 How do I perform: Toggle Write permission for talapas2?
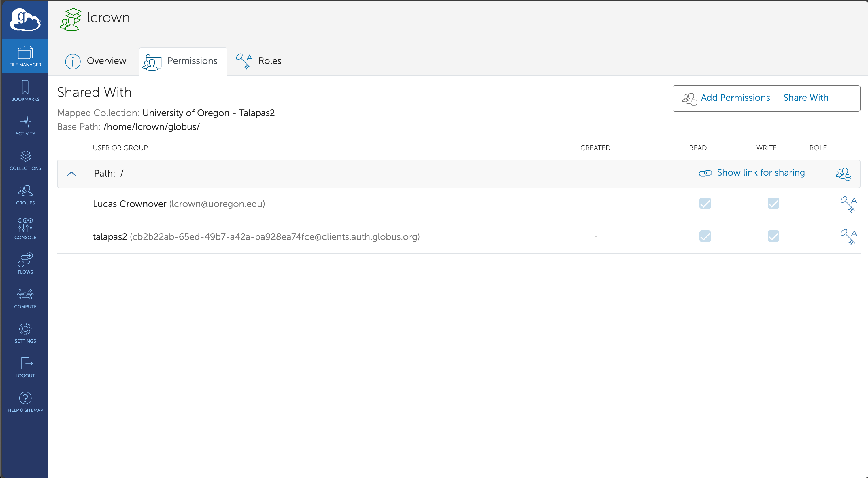(773, 236)
